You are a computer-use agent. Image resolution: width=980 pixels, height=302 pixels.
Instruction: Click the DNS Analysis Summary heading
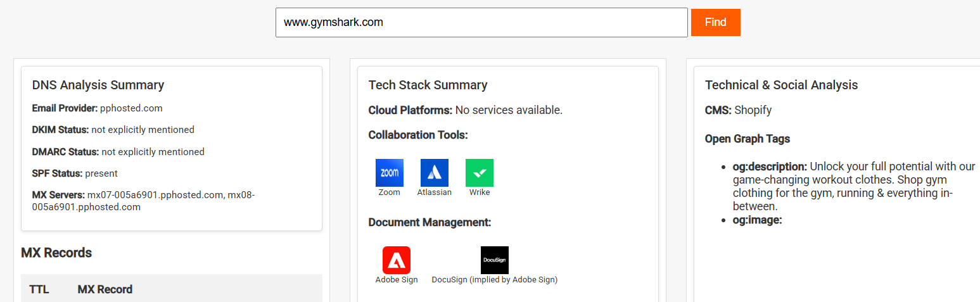pyautogui.click(x=98, y=85)
